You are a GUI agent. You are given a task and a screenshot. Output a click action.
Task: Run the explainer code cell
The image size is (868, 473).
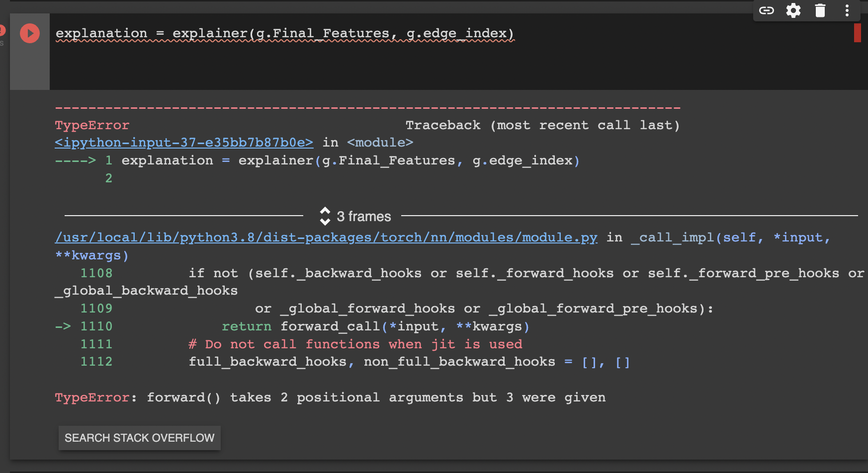30,33
